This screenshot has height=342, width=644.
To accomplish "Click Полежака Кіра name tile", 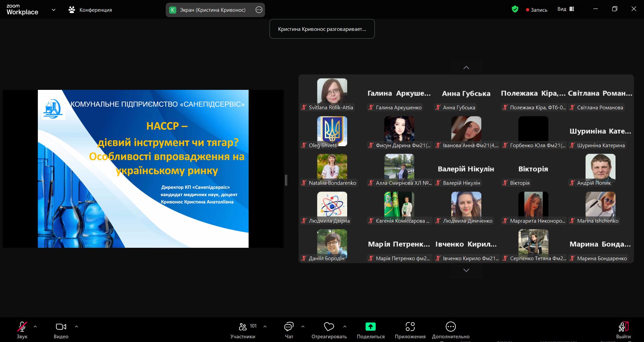I will point(533,94).
